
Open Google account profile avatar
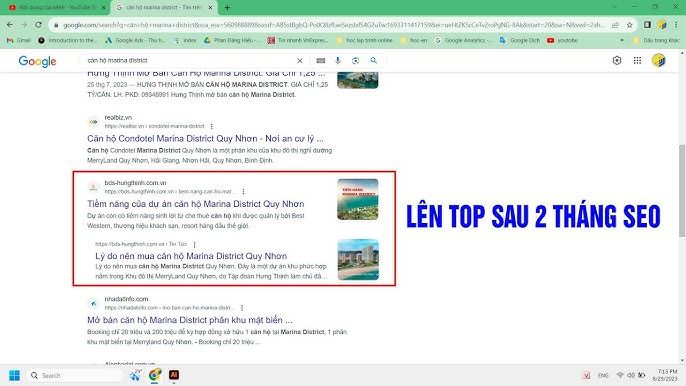pyautogui.click(x=658, y=60)
